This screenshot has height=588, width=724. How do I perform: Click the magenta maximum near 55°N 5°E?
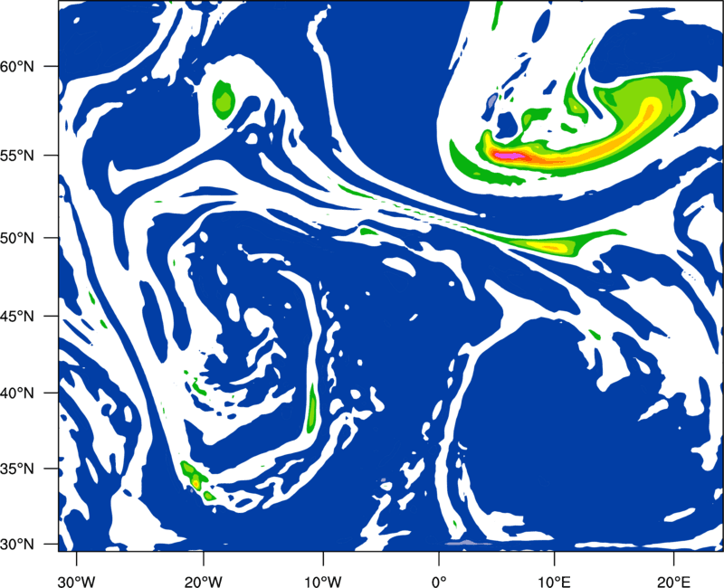coord(508,156)
